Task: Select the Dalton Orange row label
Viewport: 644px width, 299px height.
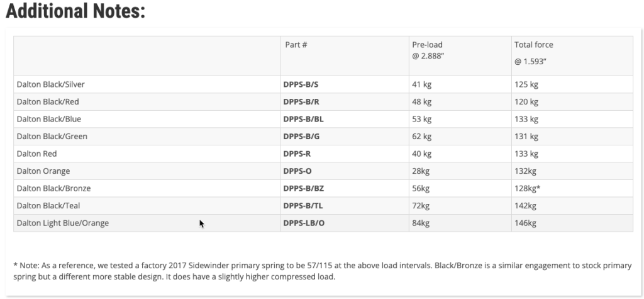Action: click(43, 171)
